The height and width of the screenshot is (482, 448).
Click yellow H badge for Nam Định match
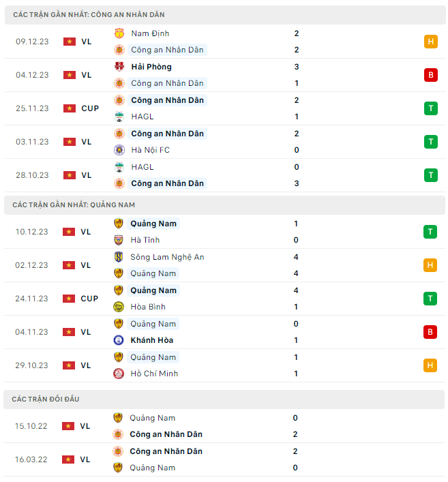click(x=430, y=42)
